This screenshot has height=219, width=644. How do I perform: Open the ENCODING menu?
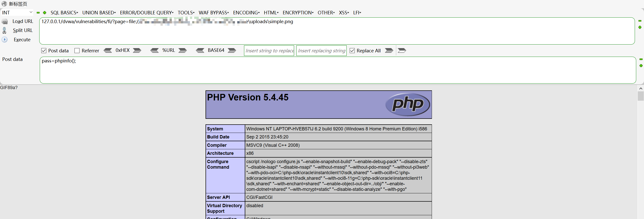pos(246,13)
